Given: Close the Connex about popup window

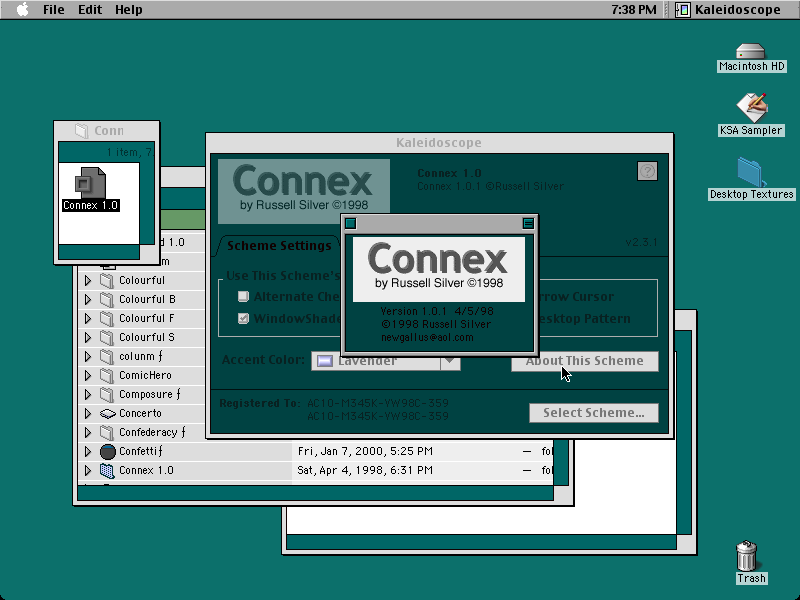Looking at the screenshot, I should (x=351, y=223).
